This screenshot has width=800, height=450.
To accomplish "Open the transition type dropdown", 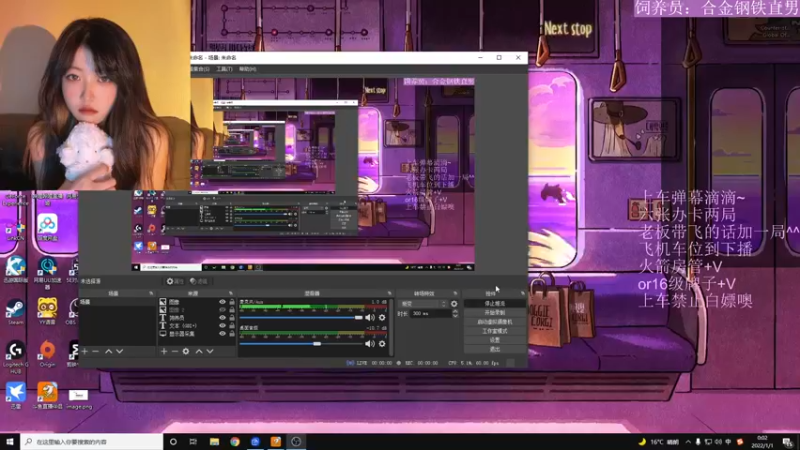I will pos(423,304).
